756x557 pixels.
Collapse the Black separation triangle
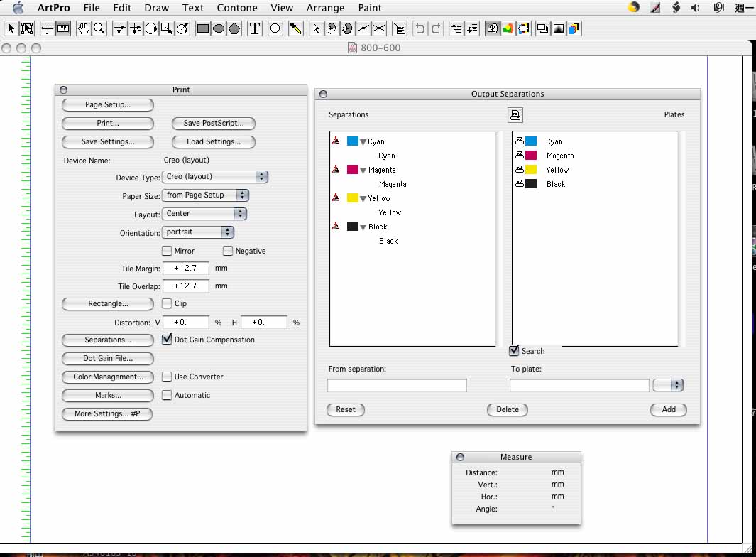[363, 227]
